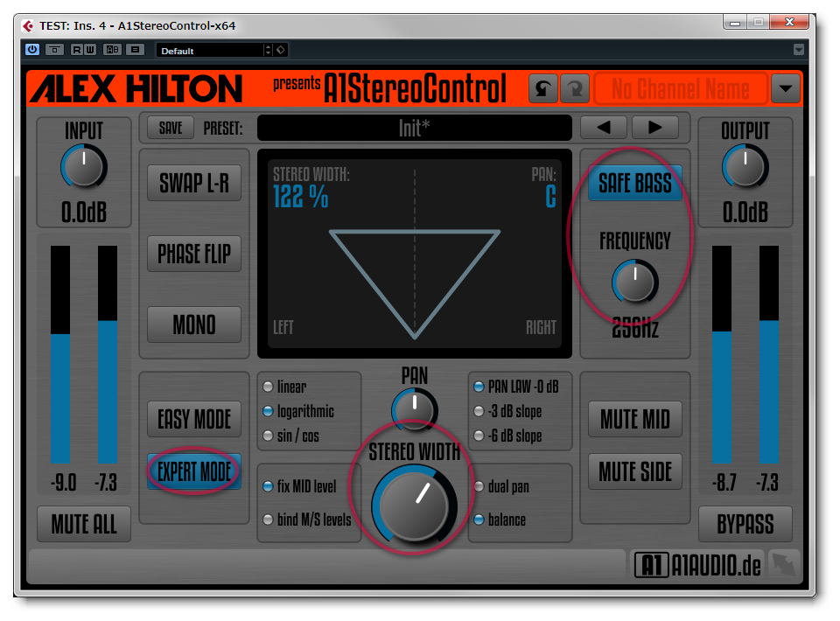Click the INPUT gain knob
The width and height of the screenshot is (840, 621).
pyautogui.click(x=84, y=166)
